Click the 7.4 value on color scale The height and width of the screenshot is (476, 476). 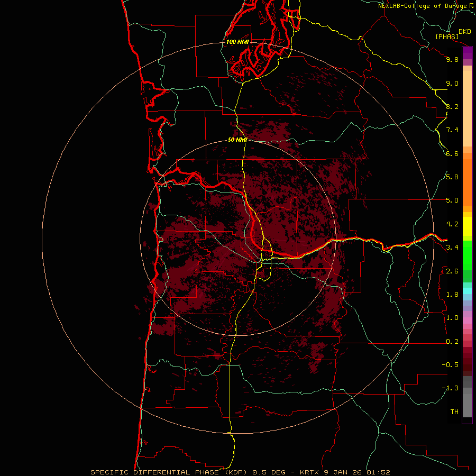452,130
